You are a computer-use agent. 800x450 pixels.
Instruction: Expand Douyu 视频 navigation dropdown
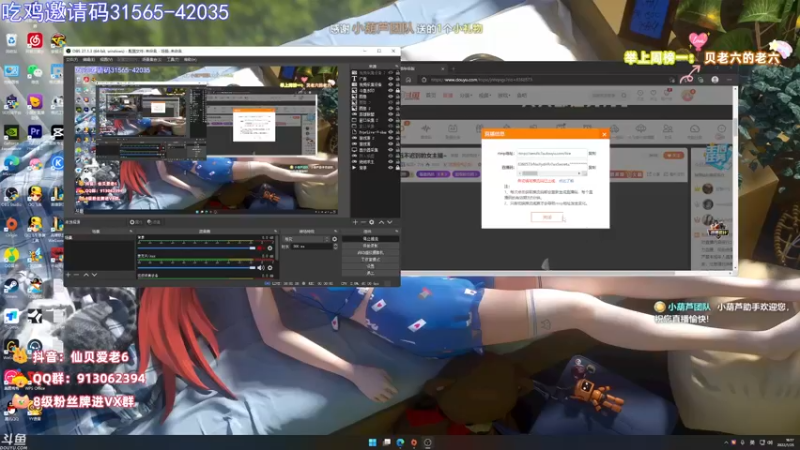[484, 95]
